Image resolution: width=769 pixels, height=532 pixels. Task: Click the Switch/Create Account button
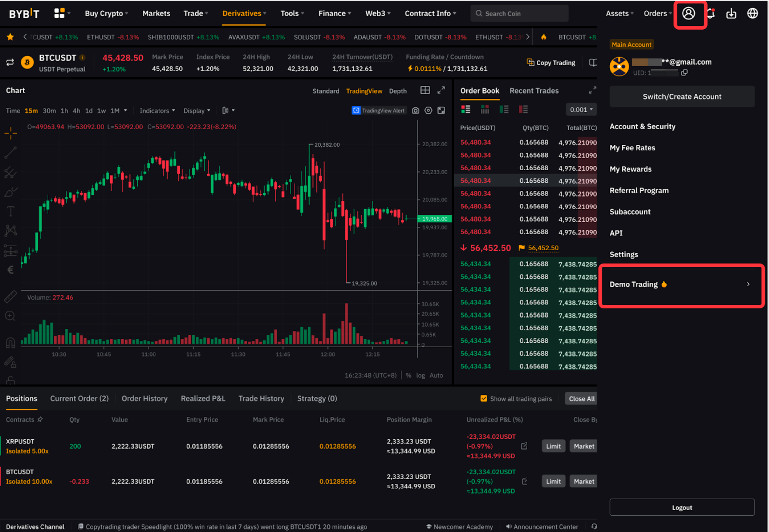pyautogui.click(x=682, y=96)
